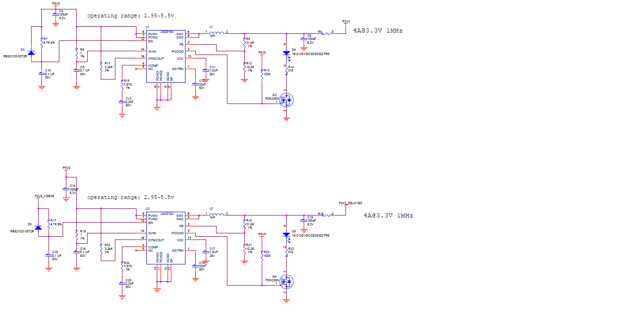Select the U1 LM20154 IC body

166,57
